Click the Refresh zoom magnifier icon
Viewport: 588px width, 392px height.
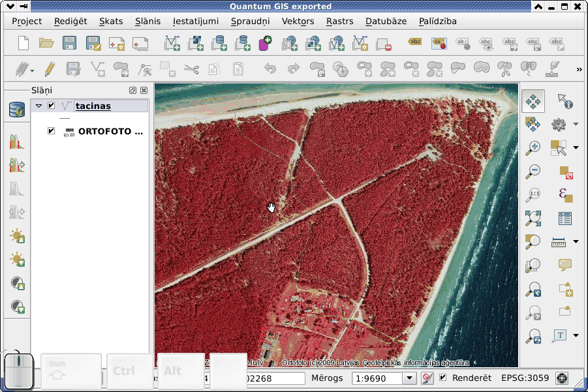coord(533,336)
